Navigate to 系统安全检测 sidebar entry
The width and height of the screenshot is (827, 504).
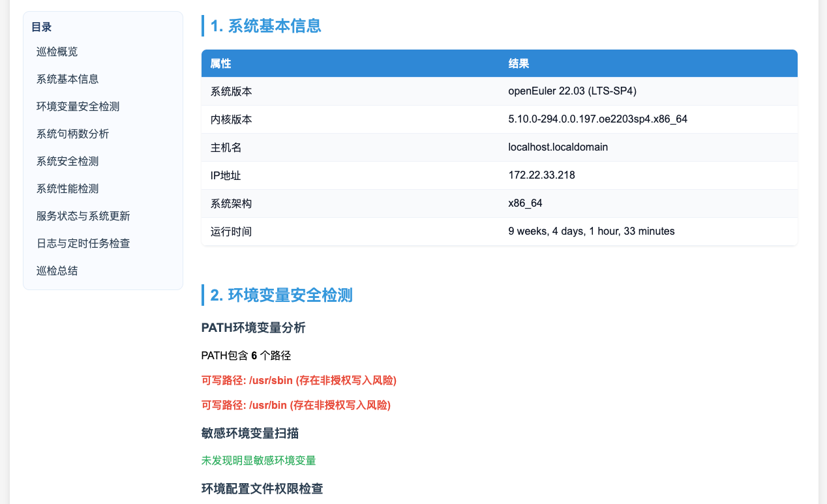pyautogui.click(x=68, y=161)
